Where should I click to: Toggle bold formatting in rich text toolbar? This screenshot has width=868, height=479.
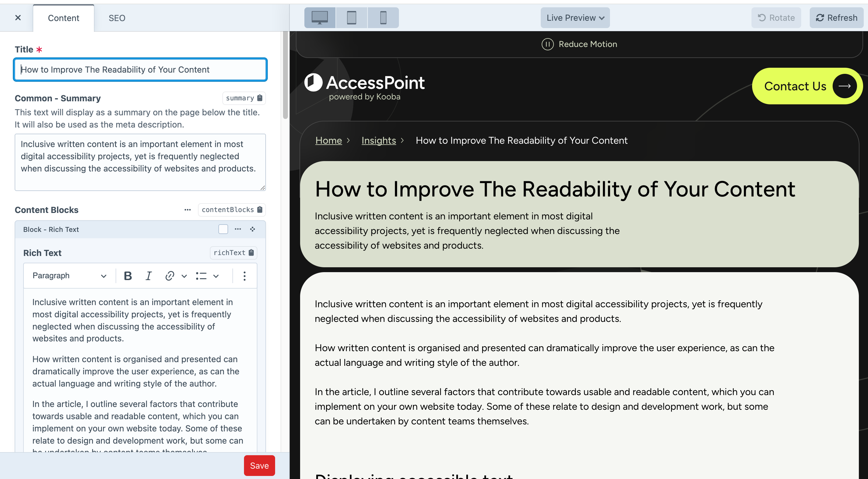click(x=128, y=276)
